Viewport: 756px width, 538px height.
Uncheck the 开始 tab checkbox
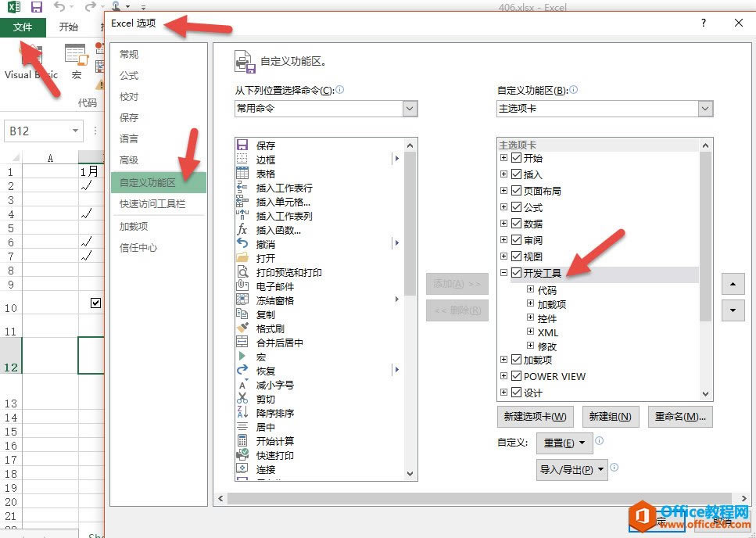tap(516, 158)
